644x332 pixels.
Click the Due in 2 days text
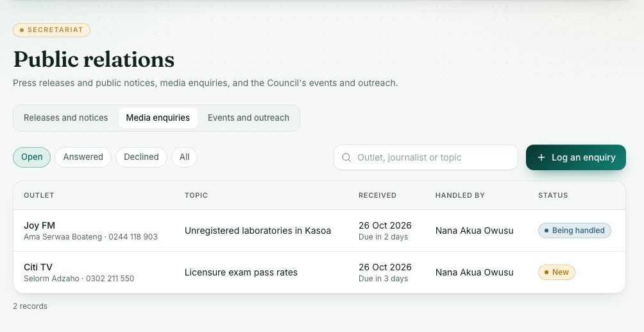(x=383, y=237)
